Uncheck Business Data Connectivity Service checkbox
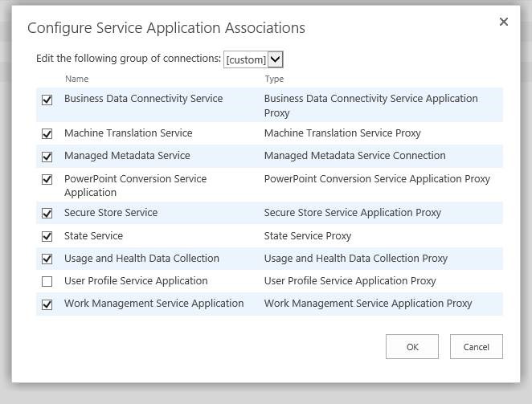Viewport: 532px width, 404px height. (47, 100)
